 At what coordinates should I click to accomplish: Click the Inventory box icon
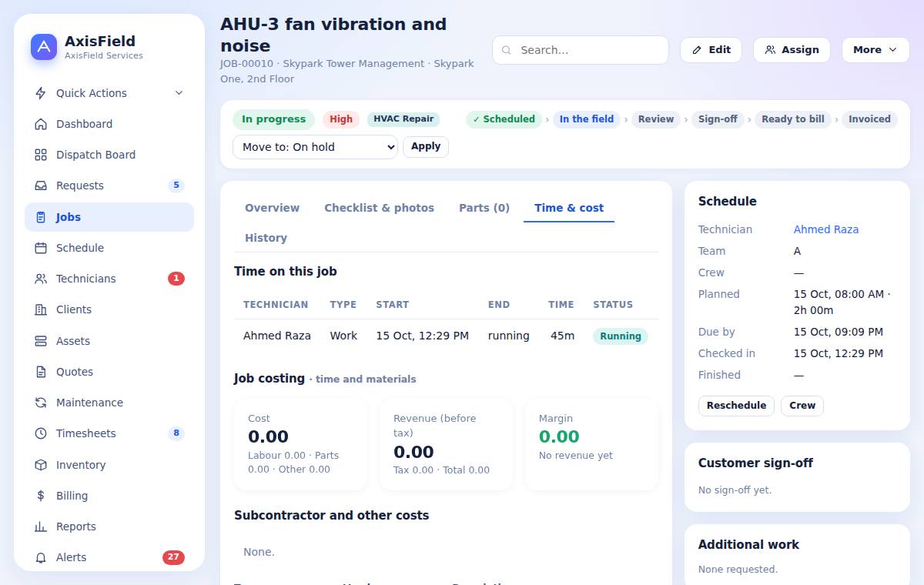(x=41, y=465)
